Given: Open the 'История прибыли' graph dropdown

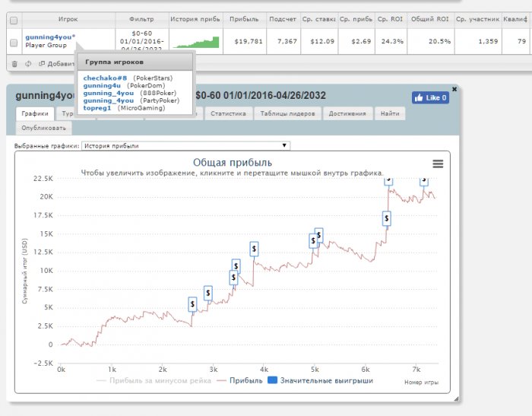Looking at the screenshot, I should (185, 145).
